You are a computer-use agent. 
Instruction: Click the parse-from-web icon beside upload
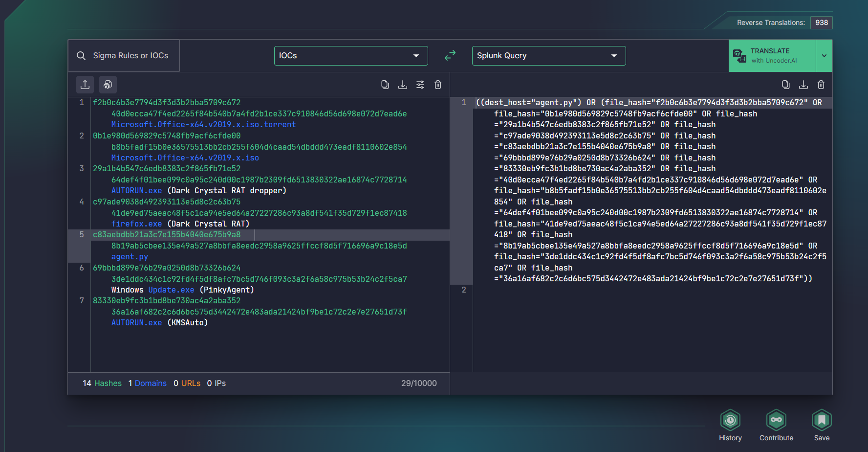coord(108,85)
